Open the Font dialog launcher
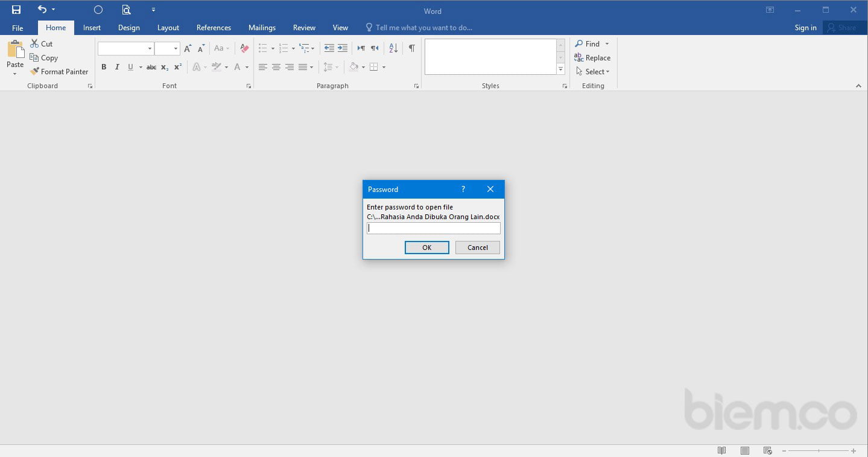The height and width of the screenshot is (457, 868). point(249,86)
